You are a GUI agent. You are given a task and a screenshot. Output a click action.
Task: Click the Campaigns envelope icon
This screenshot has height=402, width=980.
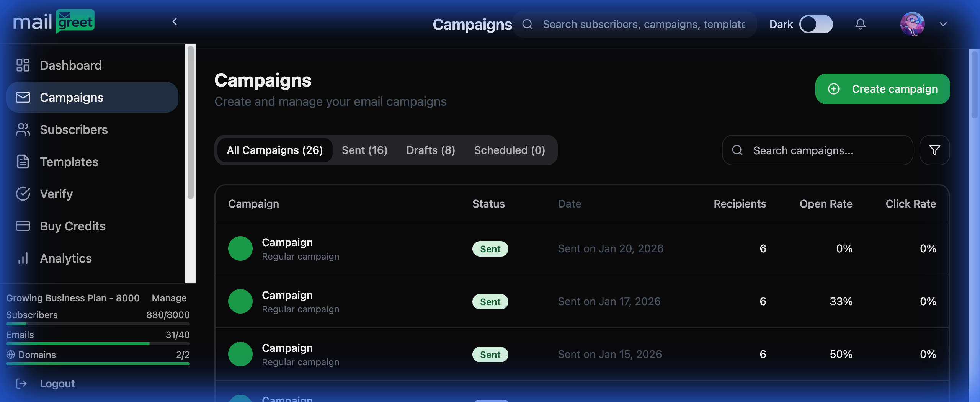point(23,97)
